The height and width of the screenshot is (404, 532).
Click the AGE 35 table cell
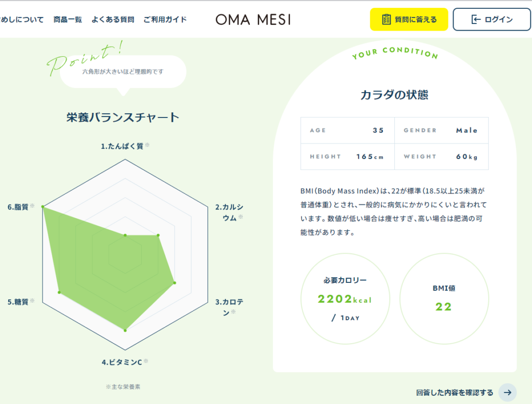coord(348,131)
